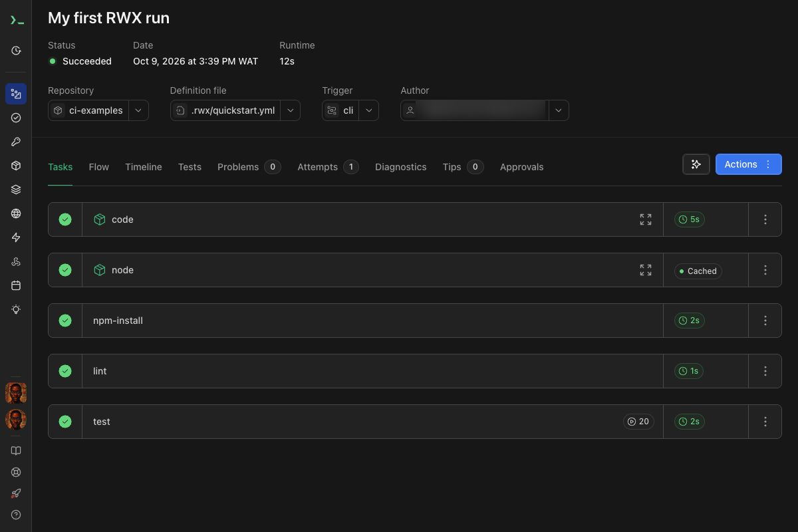
Task: Open the history clock icon in sidebar
Action: click(16, 51)
